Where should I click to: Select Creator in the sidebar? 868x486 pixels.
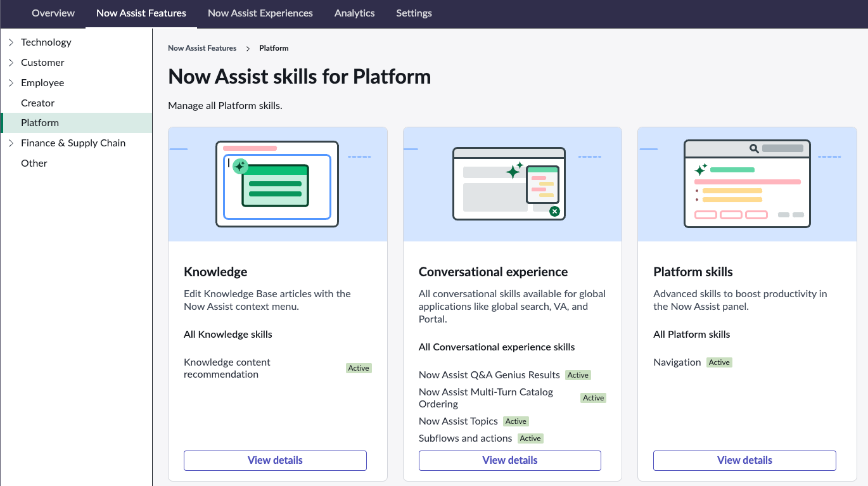click(x=38, y=103)
